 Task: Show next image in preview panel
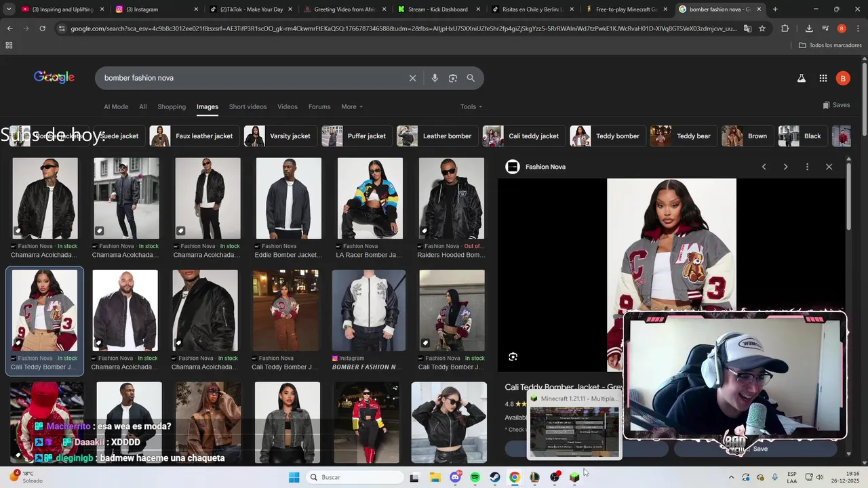coord(785,167)
